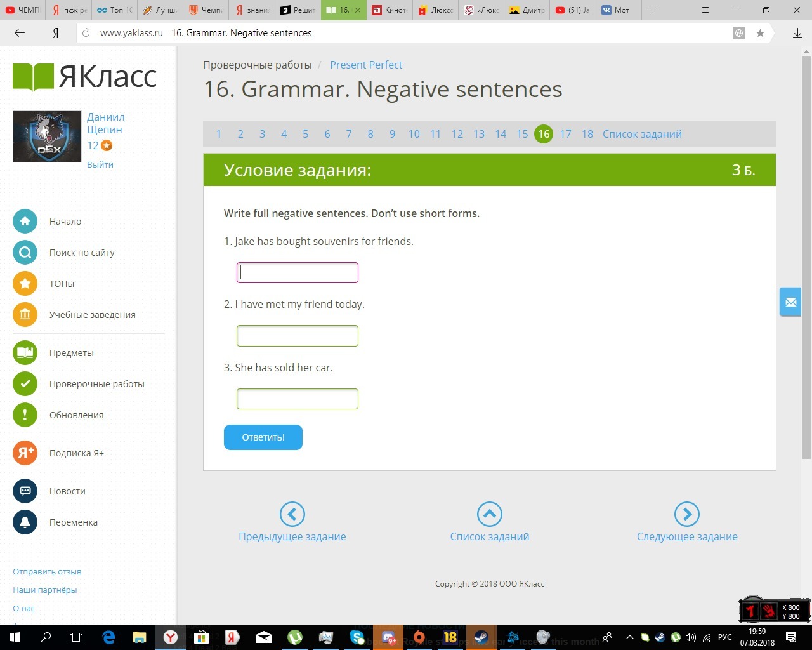
Task: Open Обновления exclamation icon
Action: [25, 415]
